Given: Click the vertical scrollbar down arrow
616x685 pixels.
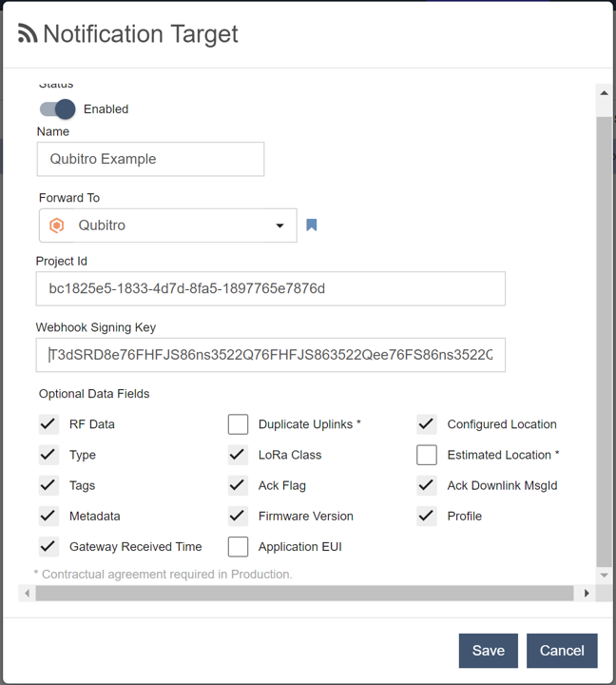Looking at the screenshot, I should click(605, 576).
